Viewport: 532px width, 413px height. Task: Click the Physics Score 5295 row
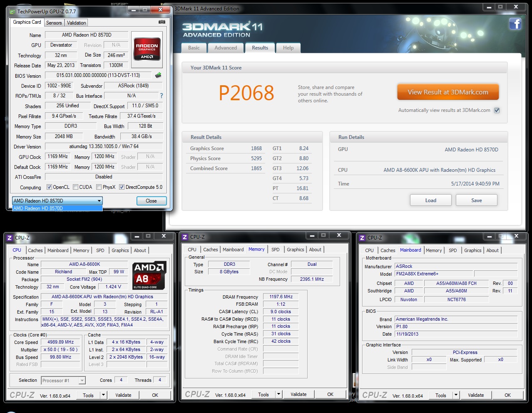pyautogui.click(x=226, y=158)
